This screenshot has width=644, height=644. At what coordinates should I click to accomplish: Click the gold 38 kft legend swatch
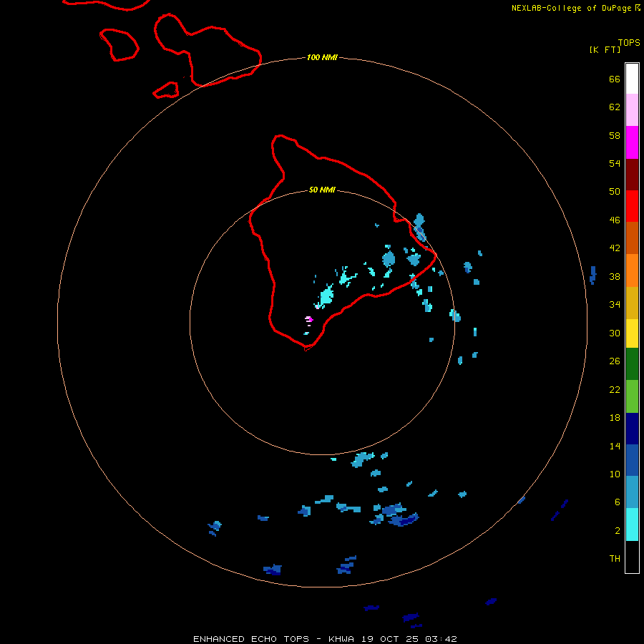pos(632,303)
